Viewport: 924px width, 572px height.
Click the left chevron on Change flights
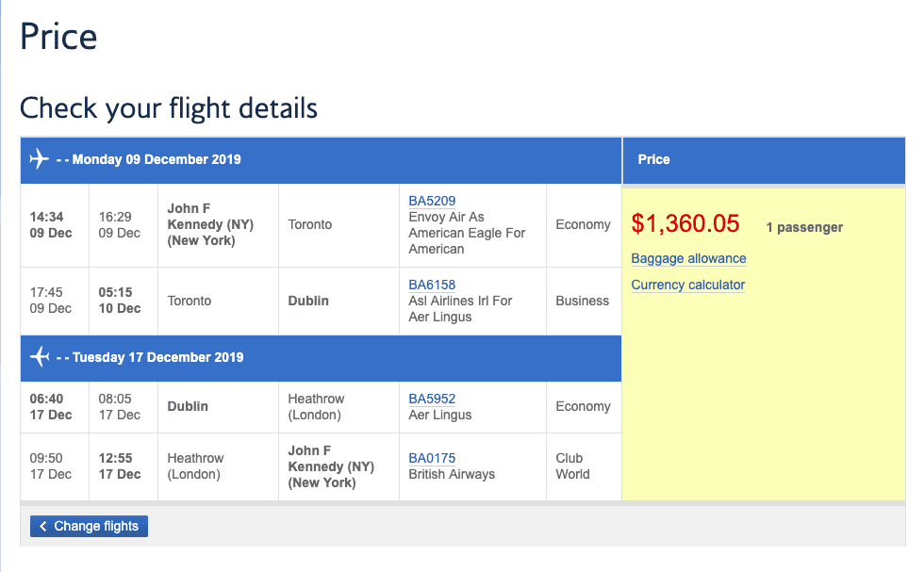coord(43,527)
